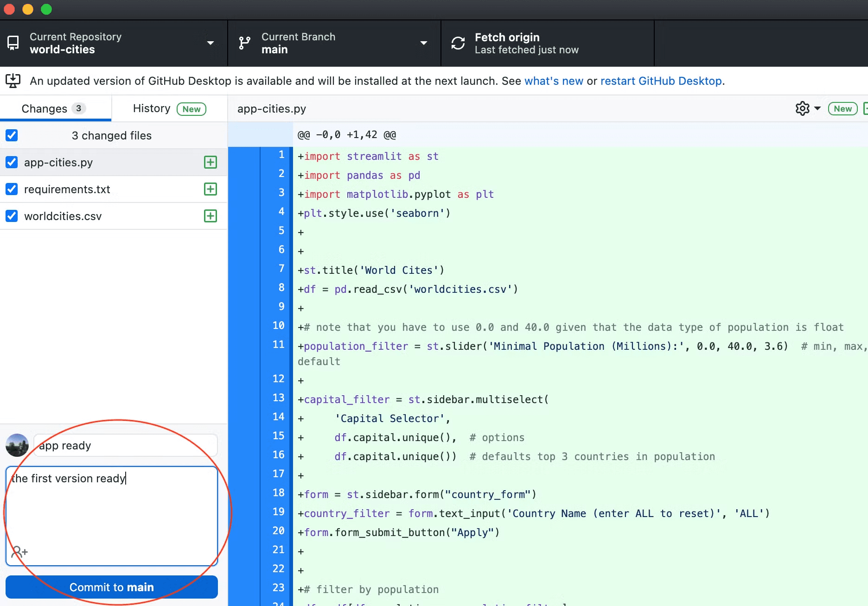Click the Commit to main button
Image resolution: width=868 pixels, height=606 pixels.
click(x=112, y=587)
